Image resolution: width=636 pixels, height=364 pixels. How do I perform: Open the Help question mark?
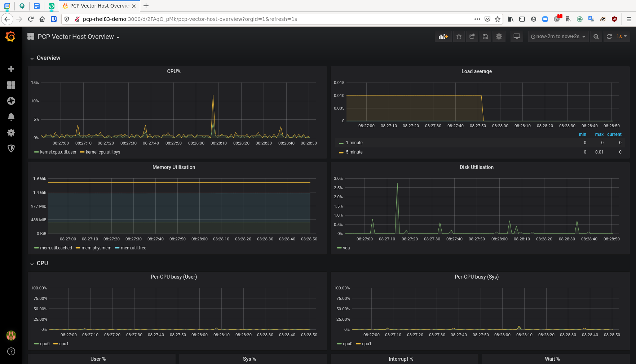point(11,351)
